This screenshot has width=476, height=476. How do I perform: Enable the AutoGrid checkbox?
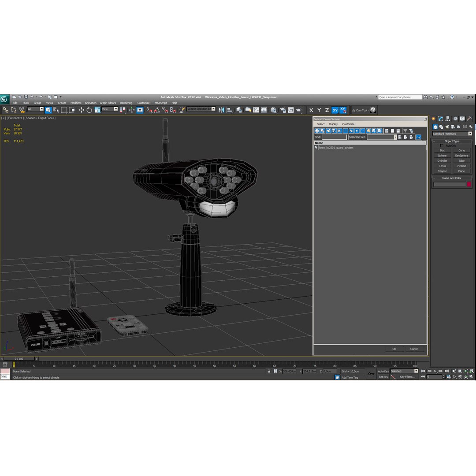(x=441, y=146)
